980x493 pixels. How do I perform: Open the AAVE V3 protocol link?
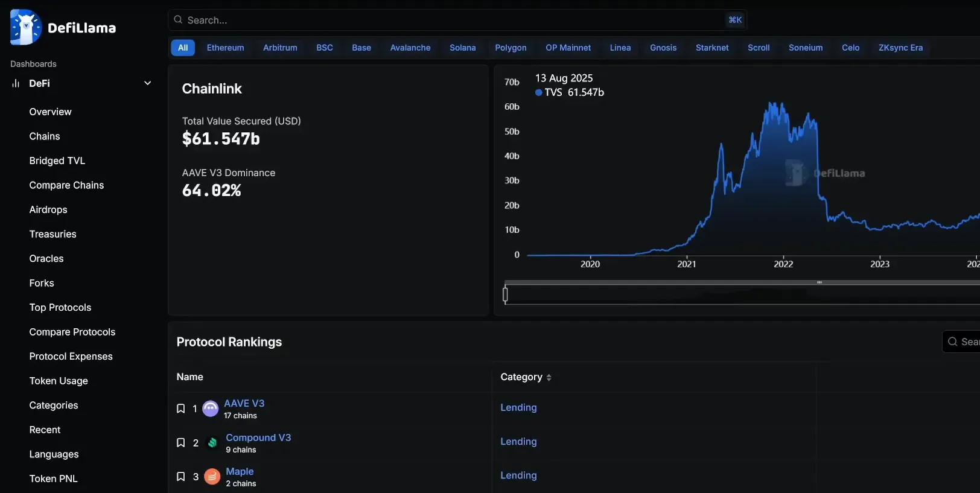(x=244, y=403)
